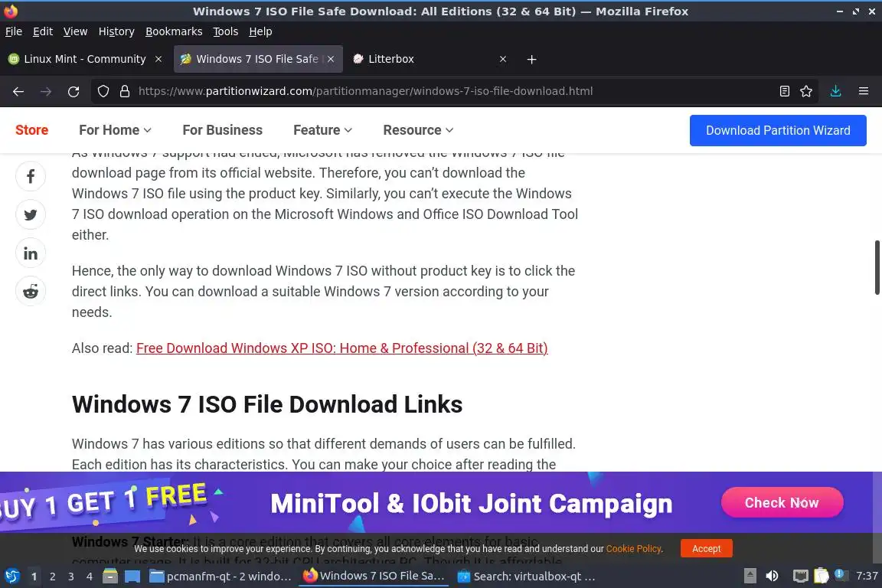The height and width of the screenshot is (588, 882).
Task: Open the Lubuntu start menu icon
Action: 11,577
